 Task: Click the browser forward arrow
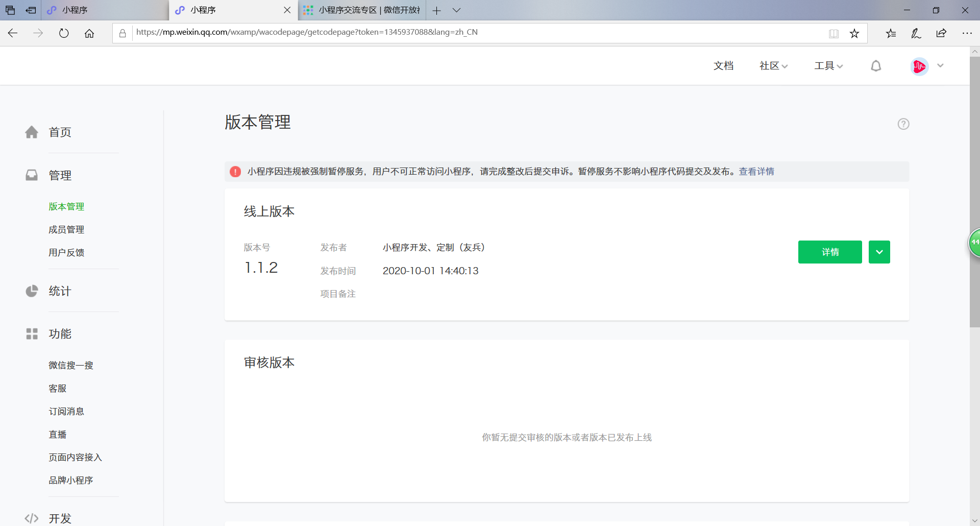pos(38,33)
